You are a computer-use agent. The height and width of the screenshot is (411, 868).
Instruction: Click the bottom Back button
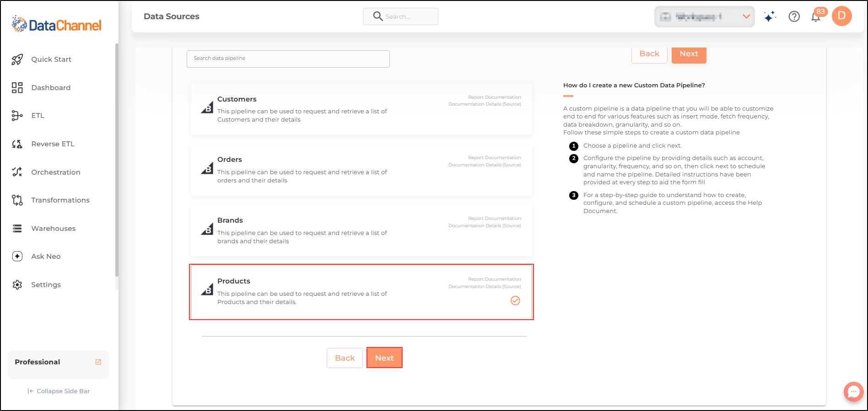click(345, 358)
